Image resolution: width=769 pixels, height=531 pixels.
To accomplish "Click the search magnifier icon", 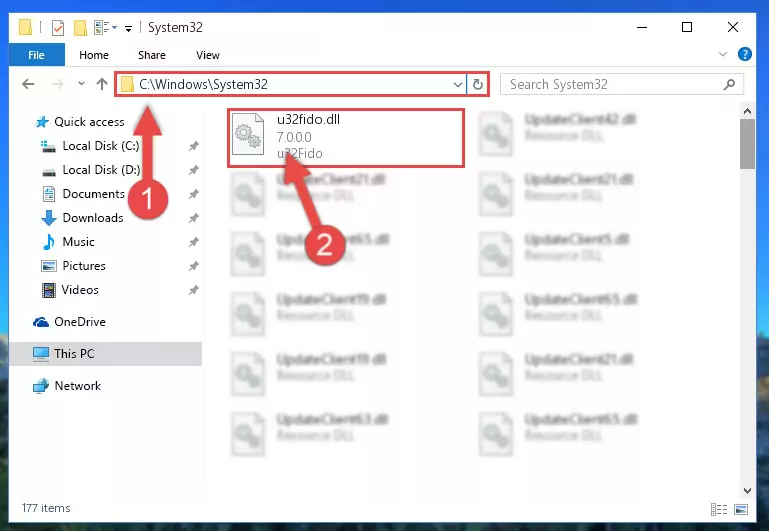I will click(729, 84).
